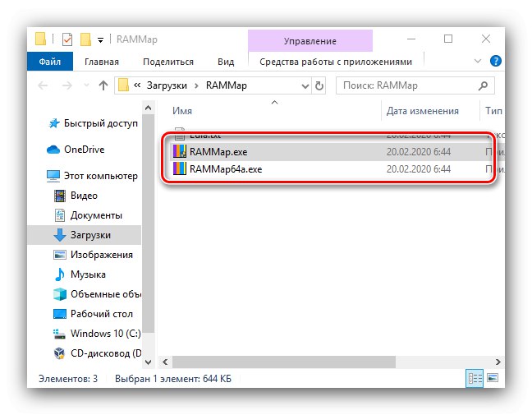Screen dimensions: 532x415
Task: Open the Файл menu
Action: (x=50, y=62)
